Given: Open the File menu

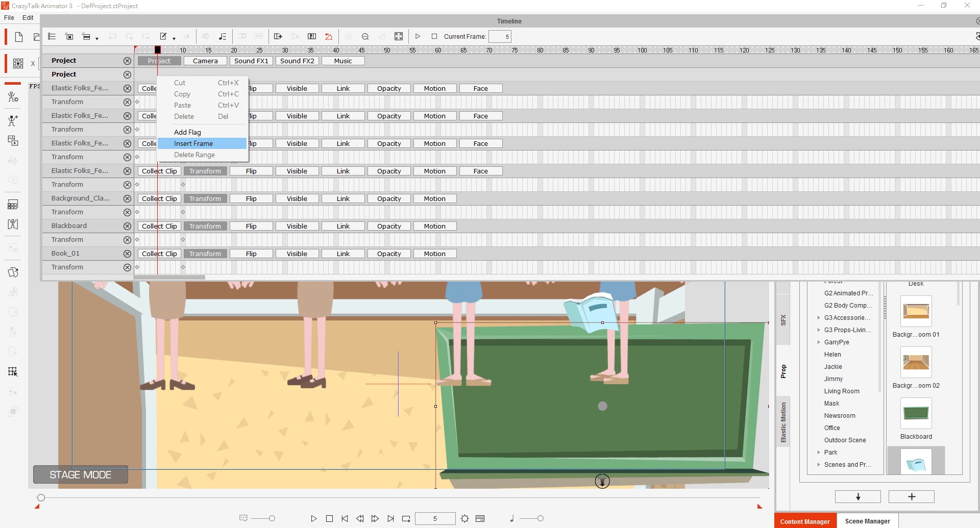Looking at the screenshot, I should tap(9, 17).
